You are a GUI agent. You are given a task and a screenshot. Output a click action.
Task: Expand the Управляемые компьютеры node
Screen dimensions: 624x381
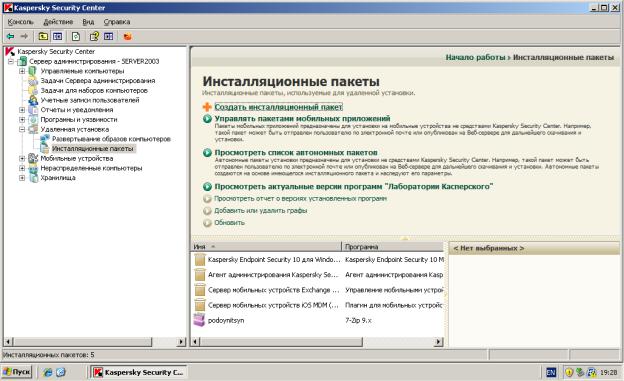(x=22, y=71)
